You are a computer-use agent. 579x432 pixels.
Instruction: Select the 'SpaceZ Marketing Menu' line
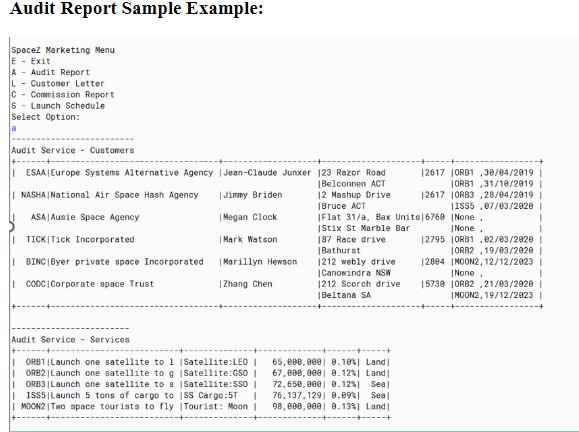coord(63,50)
